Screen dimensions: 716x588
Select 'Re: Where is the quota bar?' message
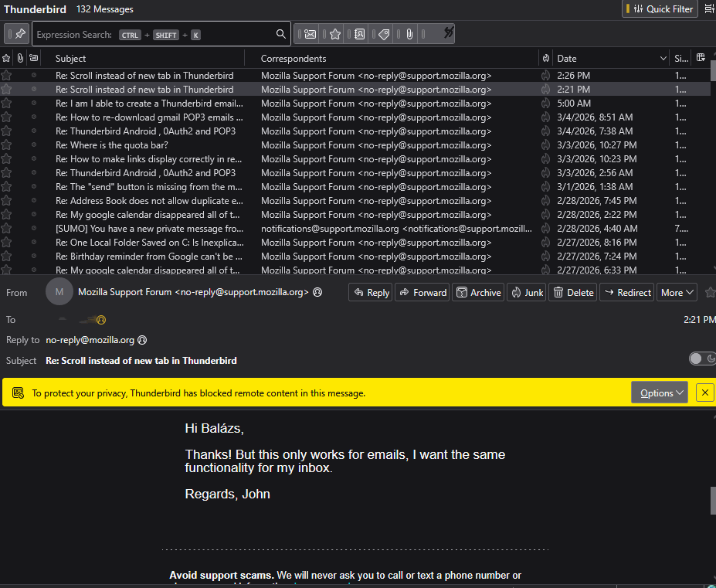click(356, 145)
